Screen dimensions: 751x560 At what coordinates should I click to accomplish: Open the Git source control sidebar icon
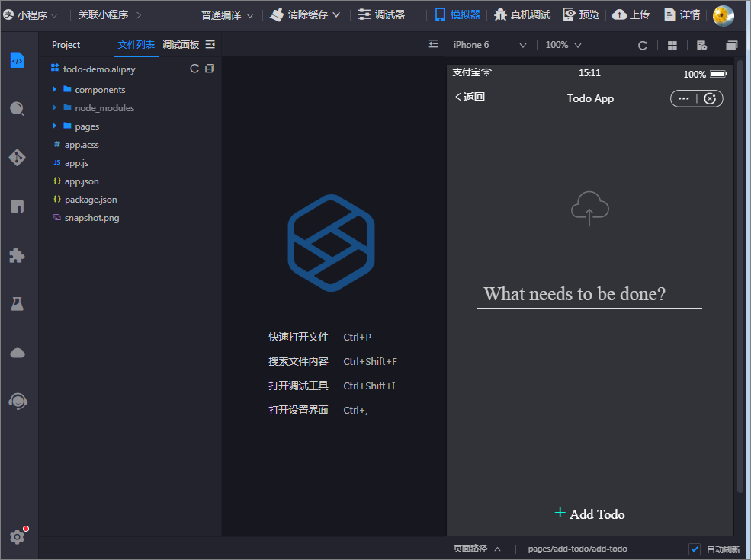(18, 158)
